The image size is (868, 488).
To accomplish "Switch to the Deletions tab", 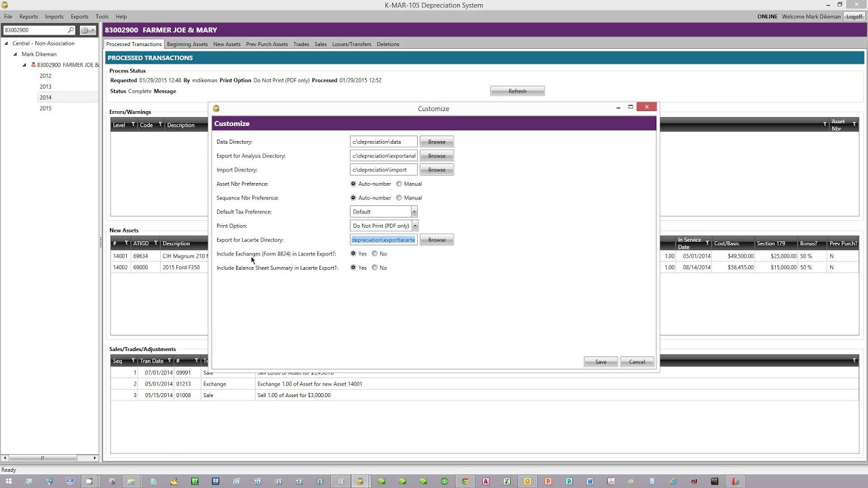I will pyautogui.click(x=388, y=44).
